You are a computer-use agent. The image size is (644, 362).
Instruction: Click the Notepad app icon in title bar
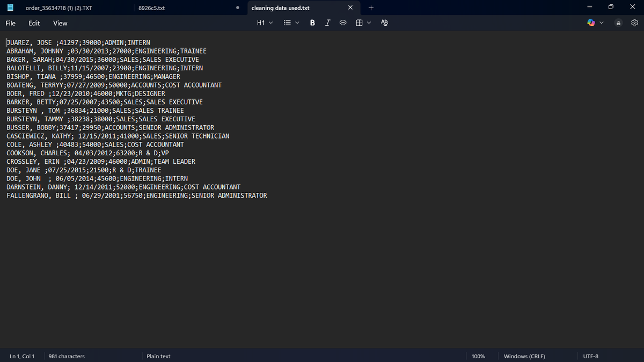pyautogui.click(x=11, y=8)
